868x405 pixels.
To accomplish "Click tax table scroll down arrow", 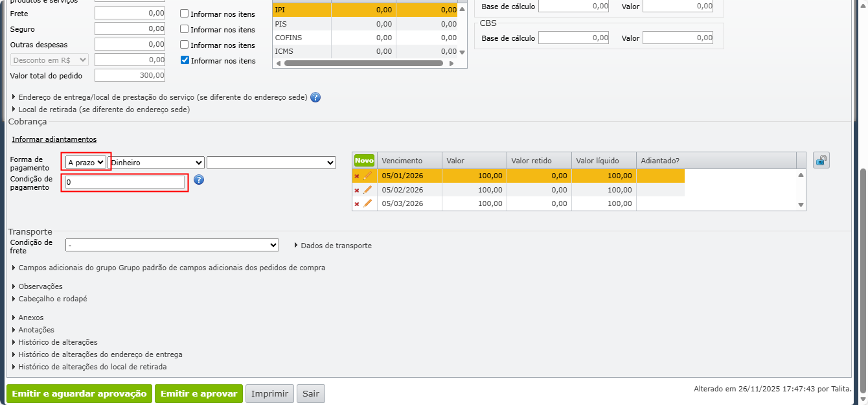I will 462,52.
